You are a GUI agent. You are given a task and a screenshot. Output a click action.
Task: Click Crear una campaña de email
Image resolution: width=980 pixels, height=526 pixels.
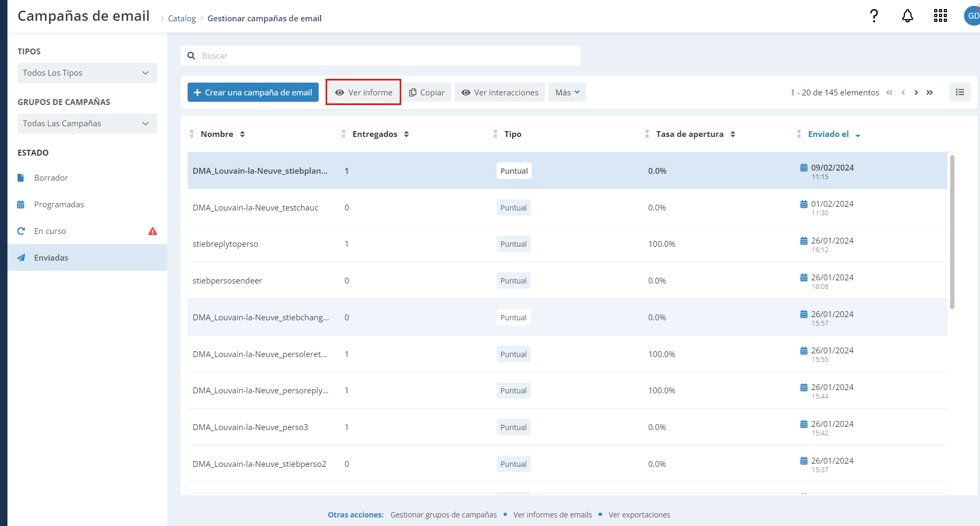[253, 92]
